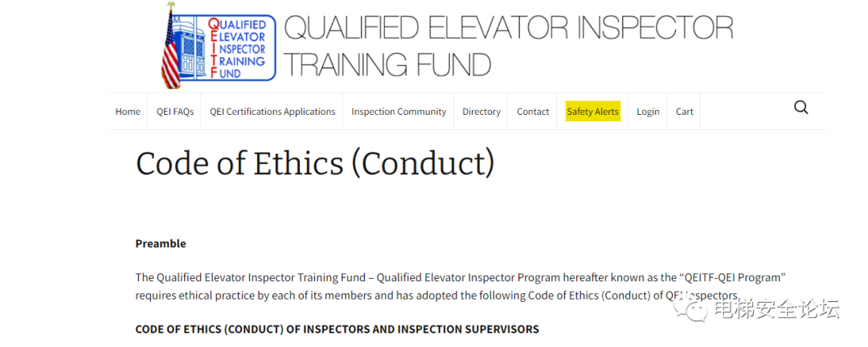868x347 pixels.
Task: Click the Code of Ethics (Conduct) heading
Action: [315, 163]
